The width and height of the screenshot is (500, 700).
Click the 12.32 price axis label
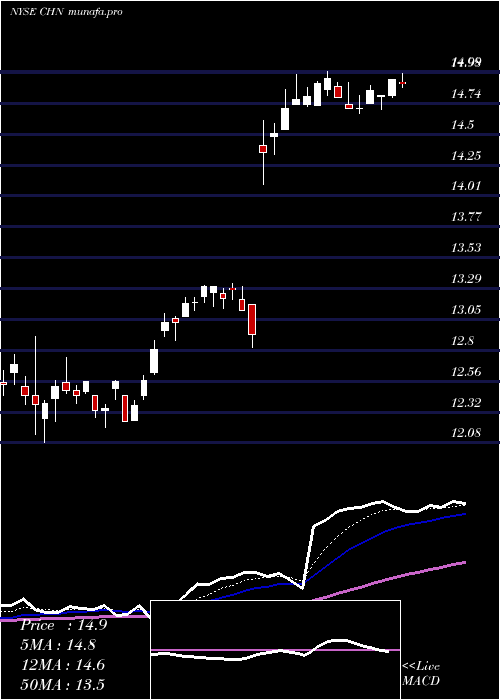(x=466, y=403)
